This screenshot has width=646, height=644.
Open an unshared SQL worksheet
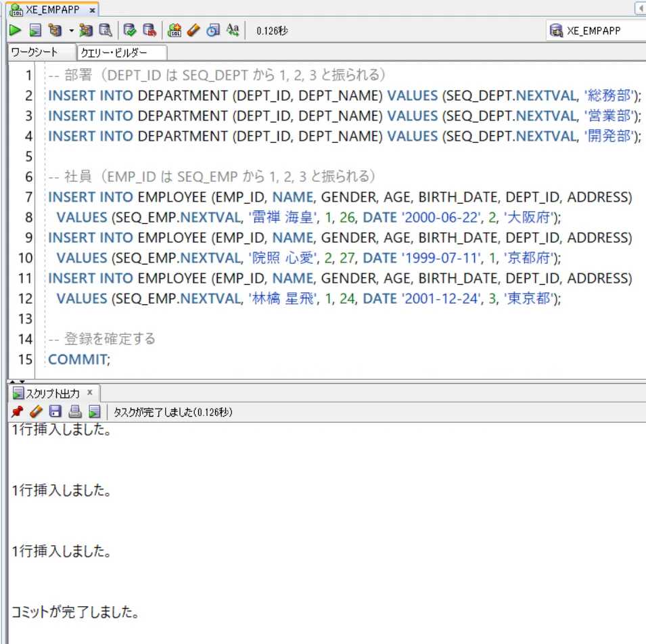coord(175,30)
